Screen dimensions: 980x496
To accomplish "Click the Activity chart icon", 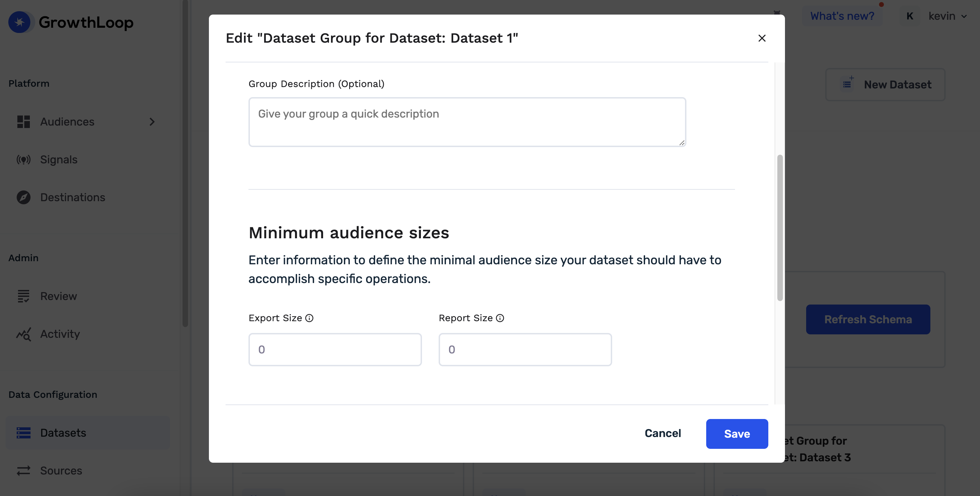I will pyautogui.click(x=23, y=334).
